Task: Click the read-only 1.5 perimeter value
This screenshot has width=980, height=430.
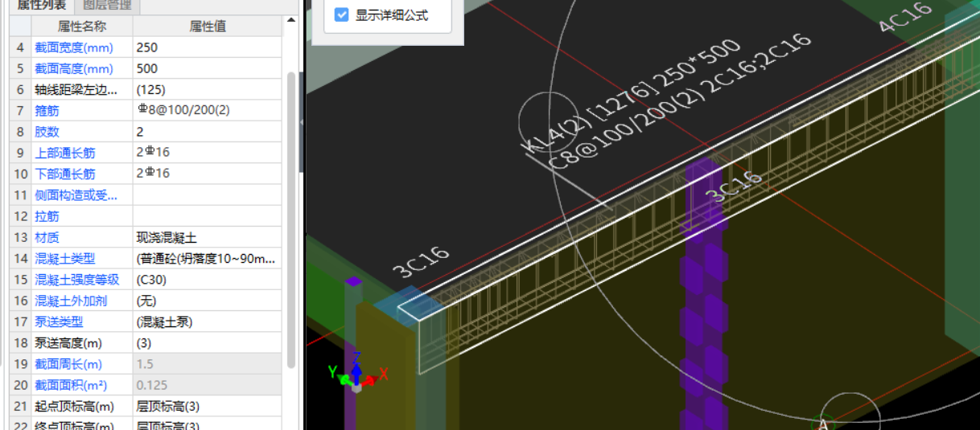Action: (x=208, y=364)
